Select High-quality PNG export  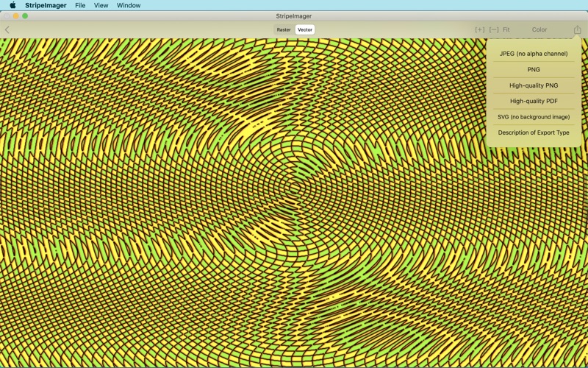(x=534, y=85)
